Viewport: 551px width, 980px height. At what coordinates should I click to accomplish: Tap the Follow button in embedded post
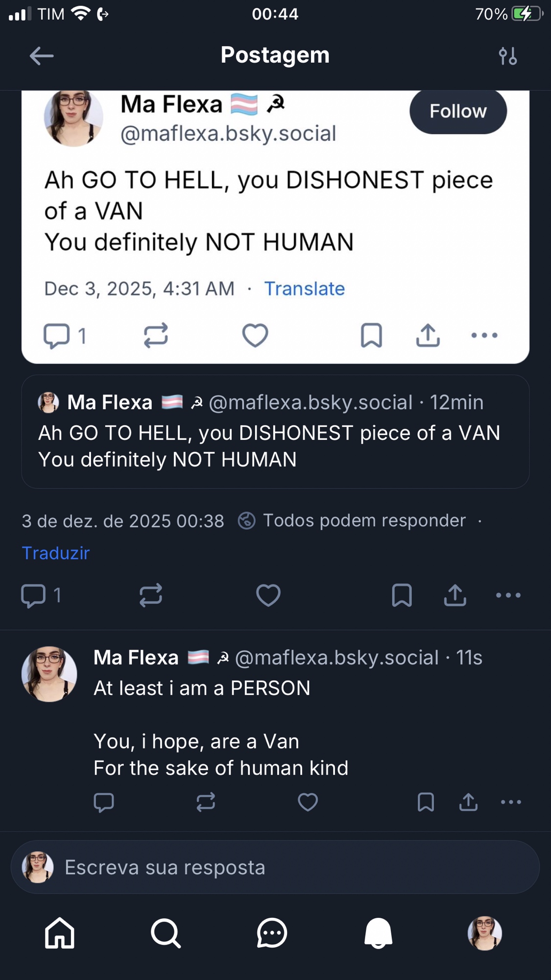[x=458, y=111]
